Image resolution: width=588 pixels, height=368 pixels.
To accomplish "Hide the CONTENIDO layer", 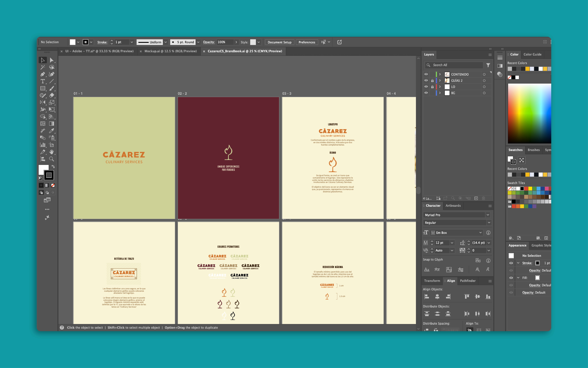I will (426, 74).
